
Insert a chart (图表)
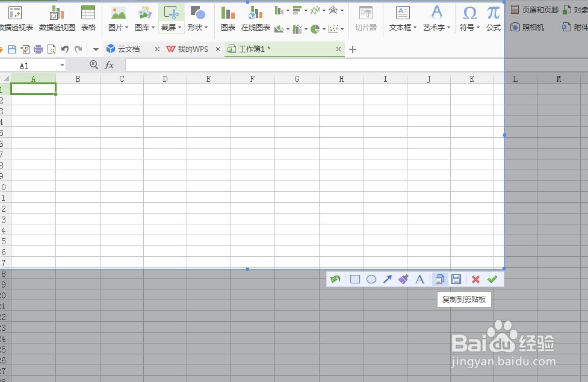coord(228,18)
